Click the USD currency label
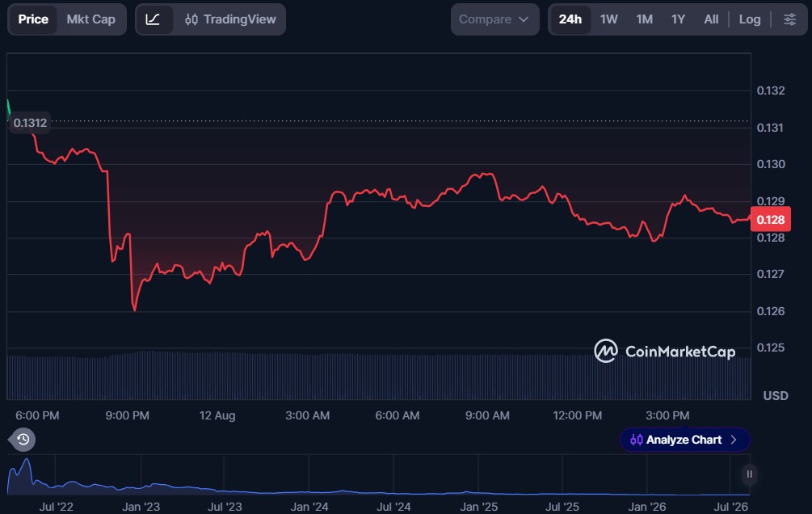The image size is (812, 514). click(x=775, y=396)
